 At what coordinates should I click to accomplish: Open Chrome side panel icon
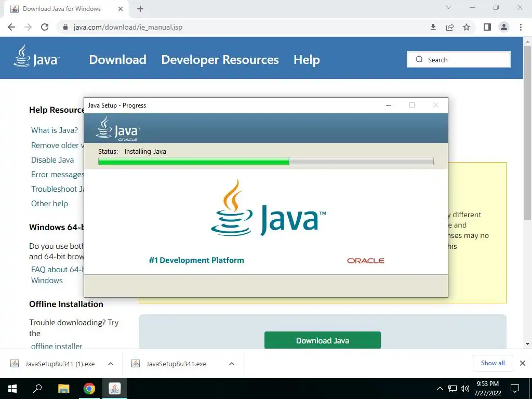487,27
